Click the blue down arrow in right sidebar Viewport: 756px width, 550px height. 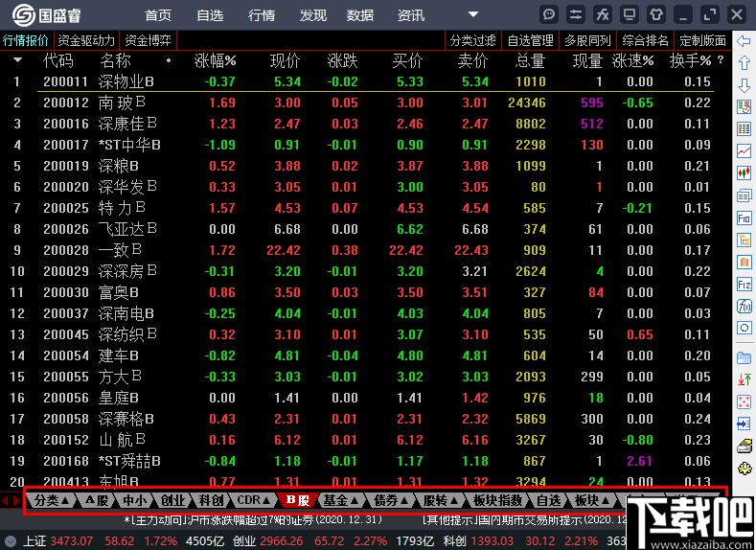[x=744, y=85]
